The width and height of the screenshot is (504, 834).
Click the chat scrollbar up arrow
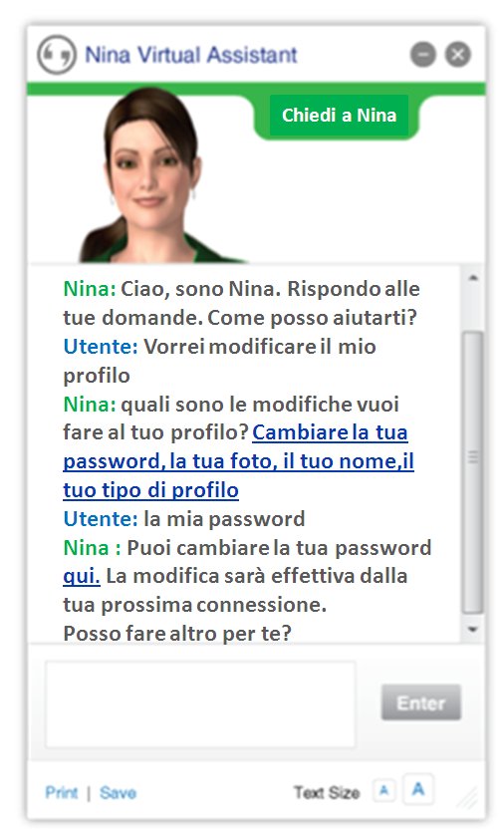point(473,278)
